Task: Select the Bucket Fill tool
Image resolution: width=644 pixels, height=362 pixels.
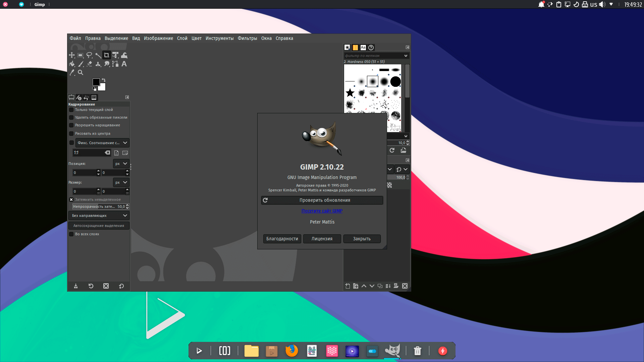Action: tap(72, 64)
